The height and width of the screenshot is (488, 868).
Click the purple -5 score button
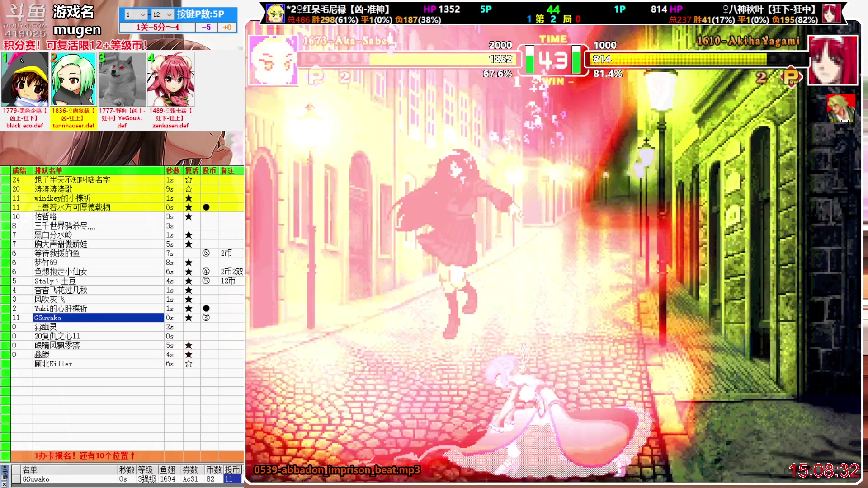(x=206, y=28)
